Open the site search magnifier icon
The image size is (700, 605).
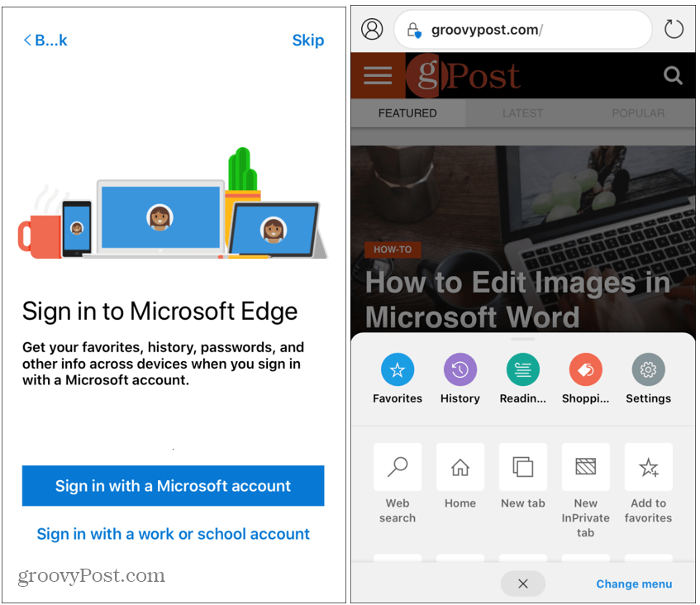pos(673,75)
